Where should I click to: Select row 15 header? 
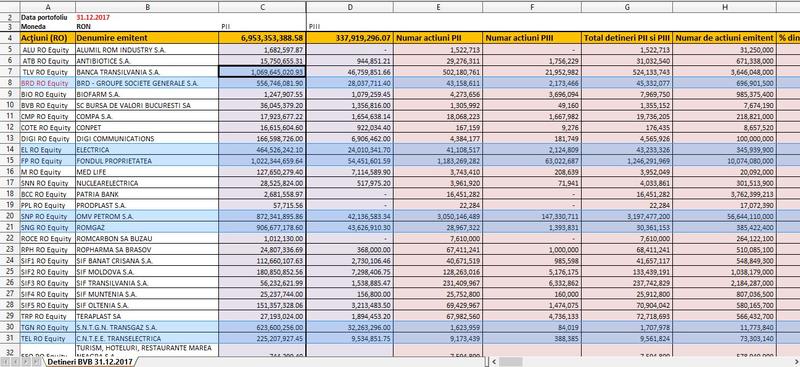[x=10, y=161]
